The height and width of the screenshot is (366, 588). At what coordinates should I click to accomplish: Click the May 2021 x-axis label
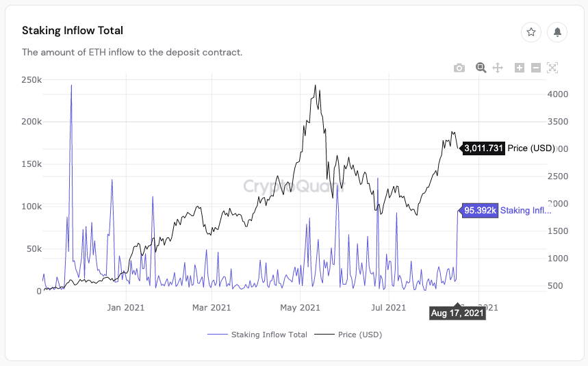[301, 308]
